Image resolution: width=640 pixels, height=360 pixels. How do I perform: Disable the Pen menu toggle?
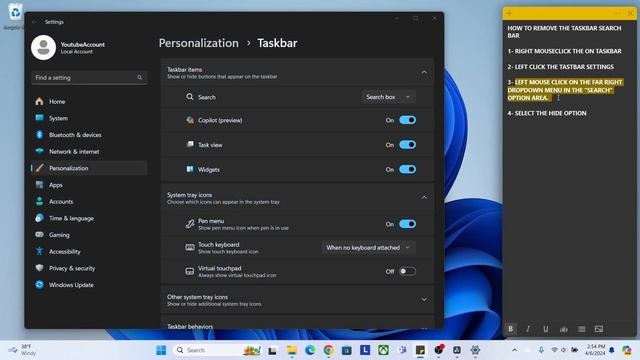pos(407,224)
